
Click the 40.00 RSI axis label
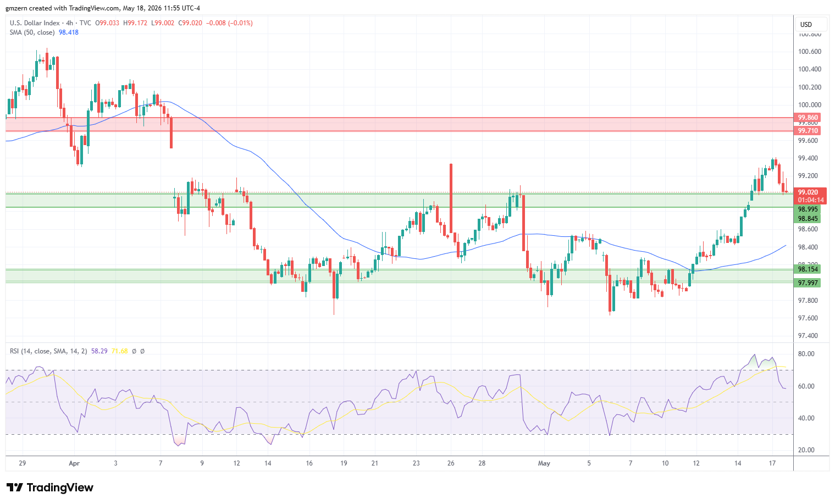[806, 418]
